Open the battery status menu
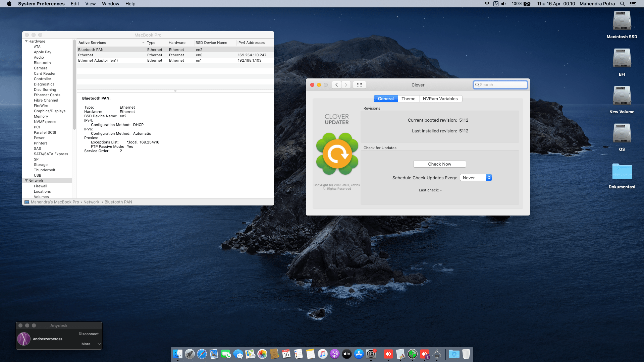 [x=528, y=4]
